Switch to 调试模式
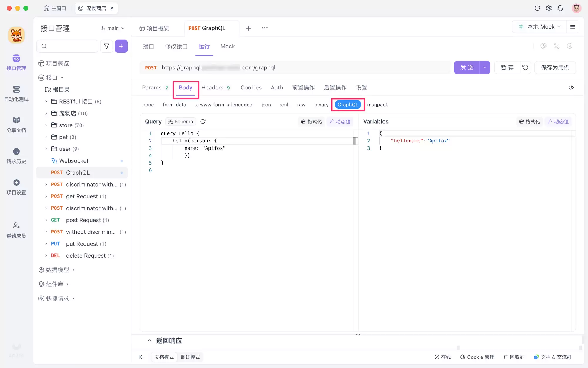The image size is (588, 368). click(190, 357)
